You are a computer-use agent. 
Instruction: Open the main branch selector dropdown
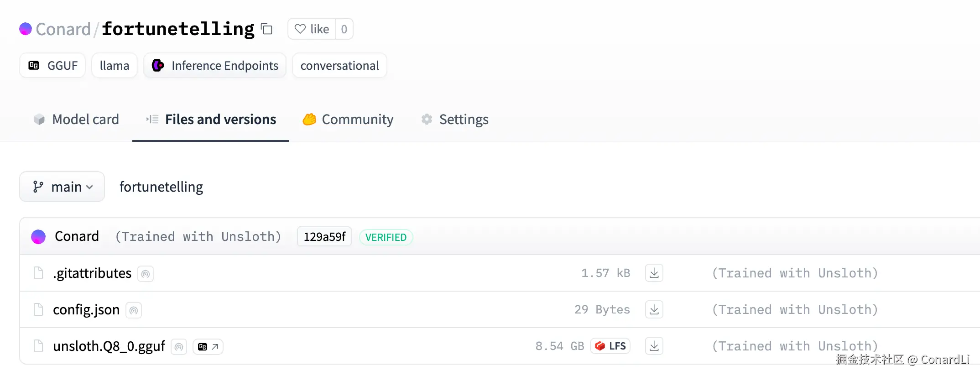(x=62, y=187)
